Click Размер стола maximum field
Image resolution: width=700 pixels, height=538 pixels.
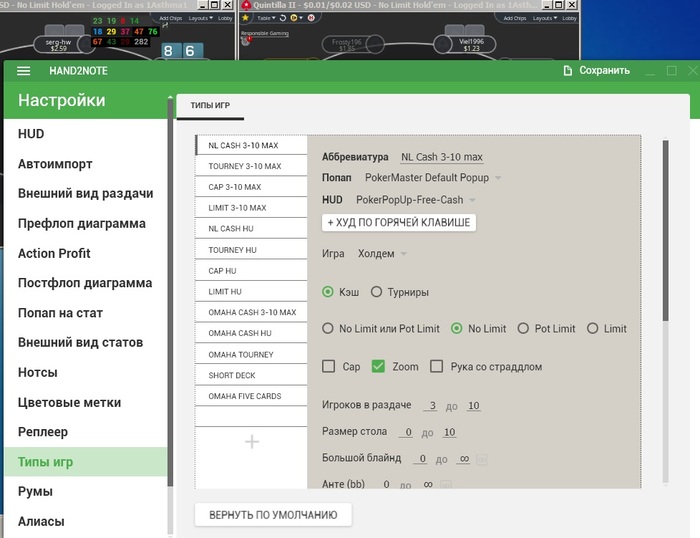tap(449, 432)
